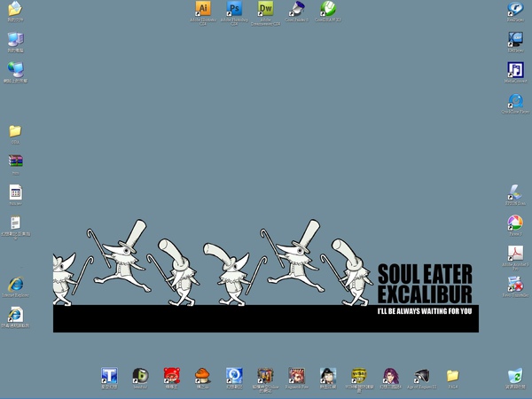
Task: Launch Adobe Acrobat 9 Pro shortcut
Action: coord(515,254)
